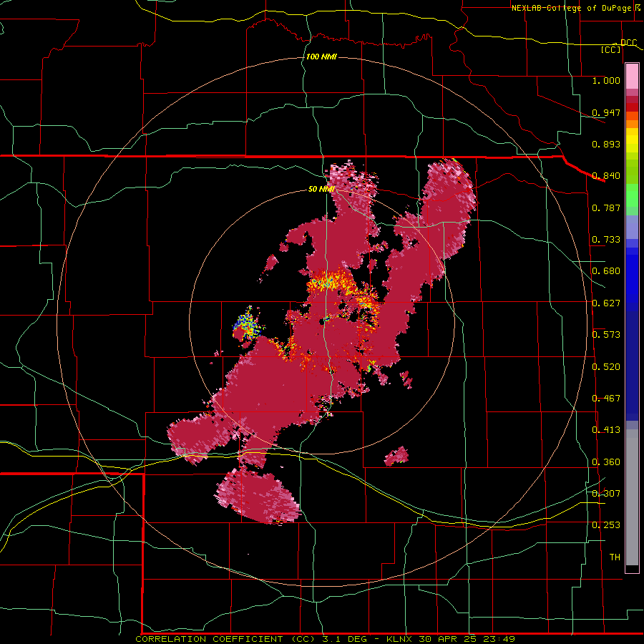Click the Correlation Coefficient caption at the bottom
The height and width of the screenshot is (644, 644).
coord(325,639)
